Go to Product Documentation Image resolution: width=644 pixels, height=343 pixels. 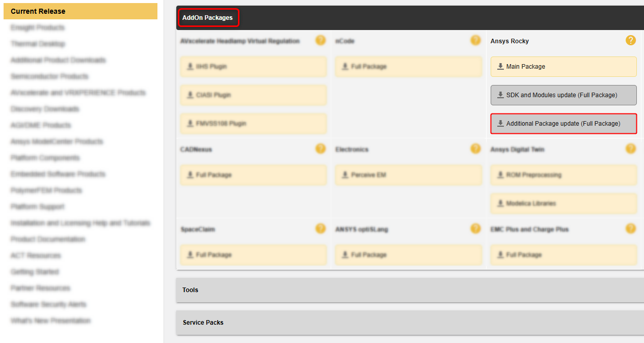point(48,239)
